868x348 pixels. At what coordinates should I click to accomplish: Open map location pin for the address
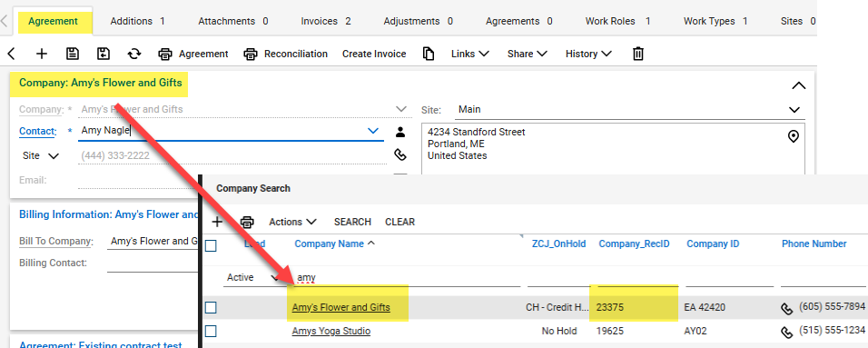click(x=794, y=136)
